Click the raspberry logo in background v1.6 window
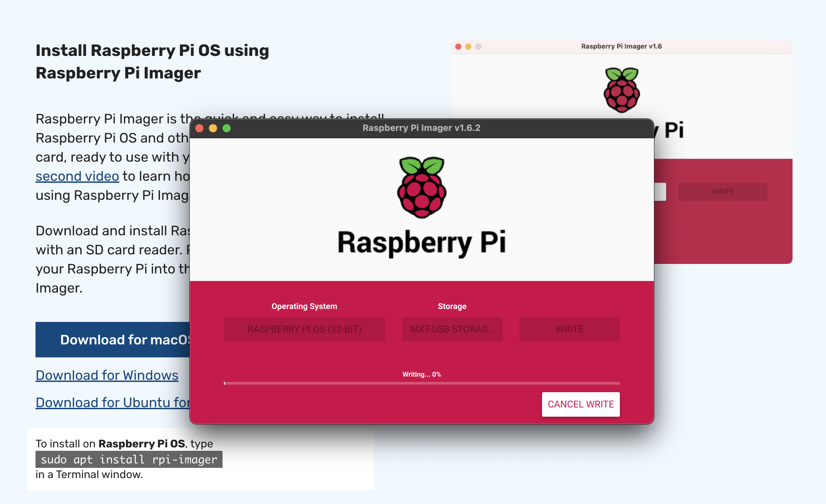This screenshot has width=826, height=504. [621, 90]
